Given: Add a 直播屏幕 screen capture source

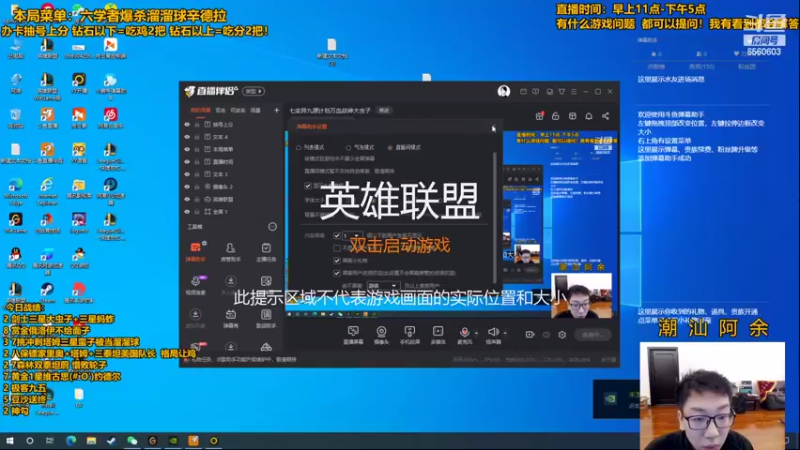Looking at the screenshot, I should pyautogui.click(x=353, y=335).
